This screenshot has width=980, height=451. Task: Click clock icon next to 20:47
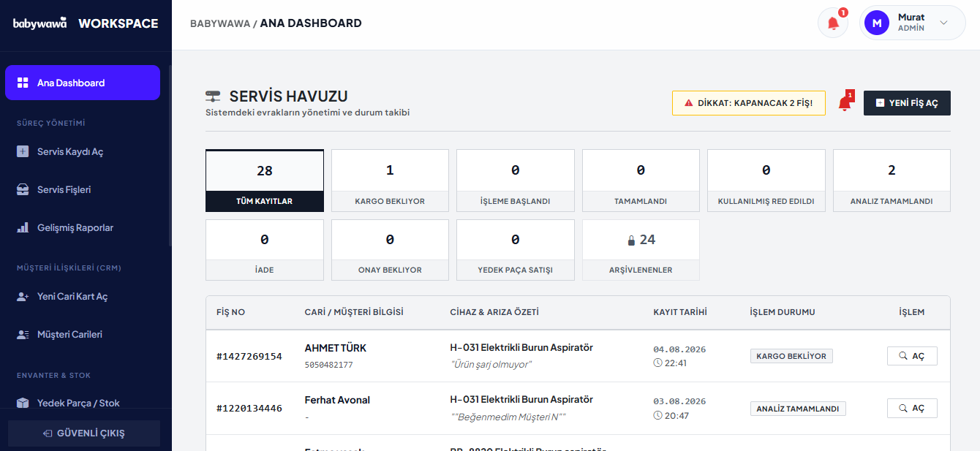[x=657, y=415]
